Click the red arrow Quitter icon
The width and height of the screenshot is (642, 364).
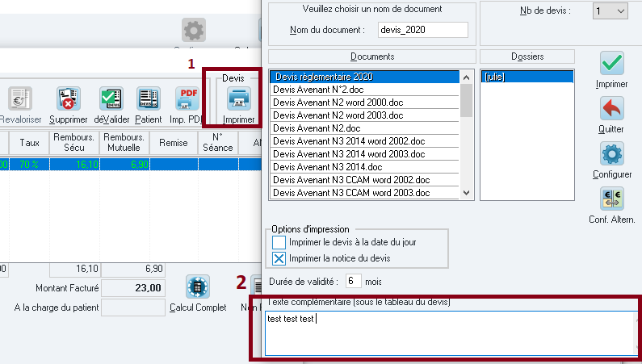pyautogui.click(x=612, y=108)
